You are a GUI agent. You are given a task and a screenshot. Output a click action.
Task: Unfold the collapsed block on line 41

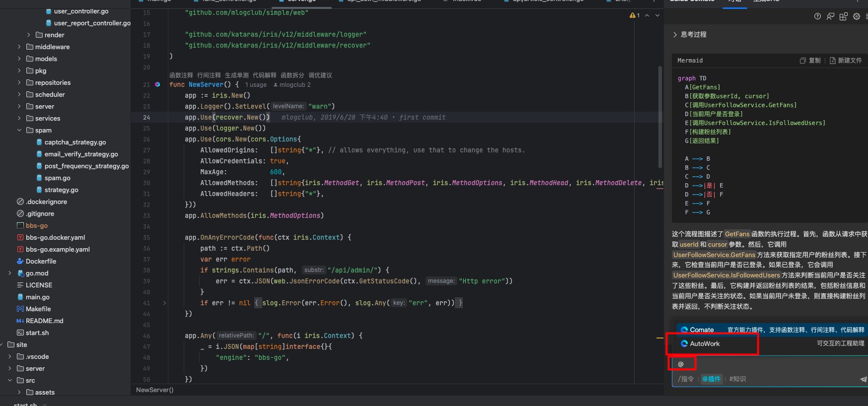(165, 303)
